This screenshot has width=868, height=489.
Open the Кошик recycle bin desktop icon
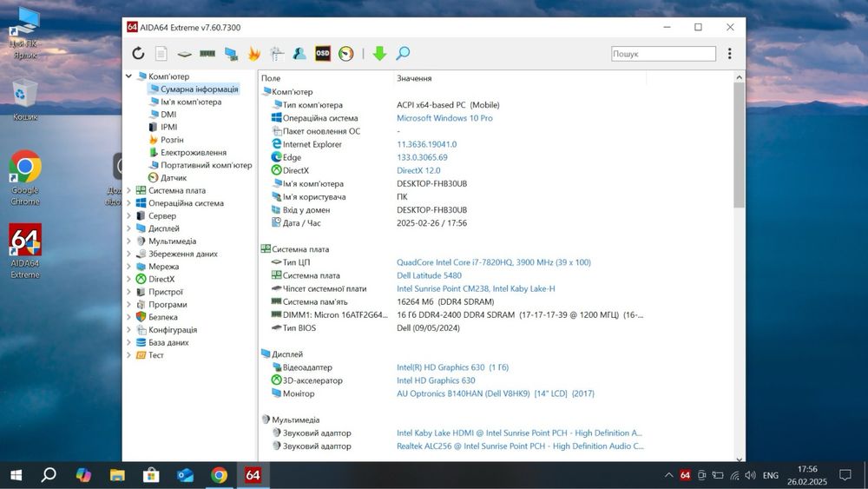tap(25, 99)
